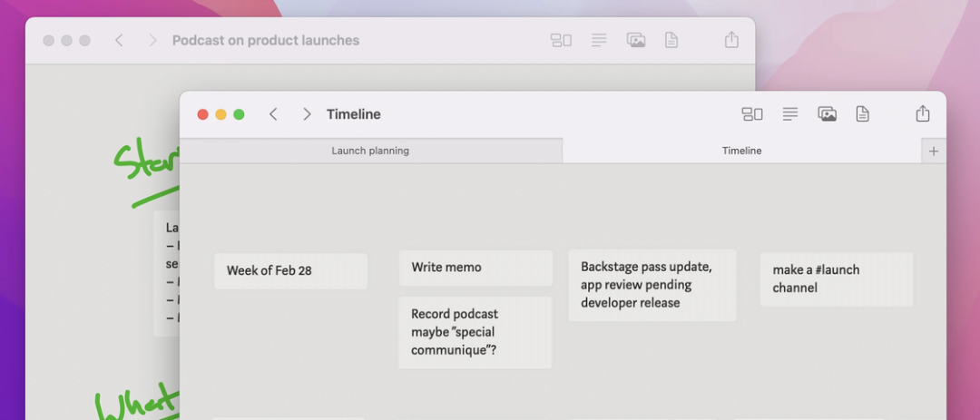Select the "Write memo" card

475,268
